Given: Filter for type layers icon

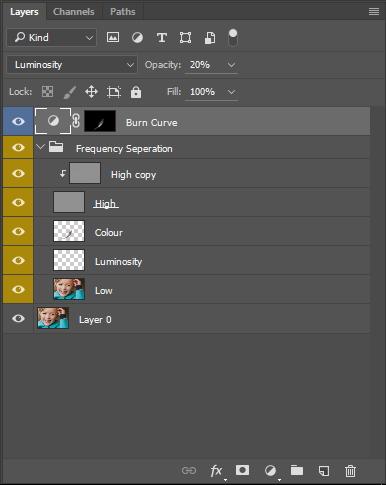Looking at the screenshot, I should 162,38.
